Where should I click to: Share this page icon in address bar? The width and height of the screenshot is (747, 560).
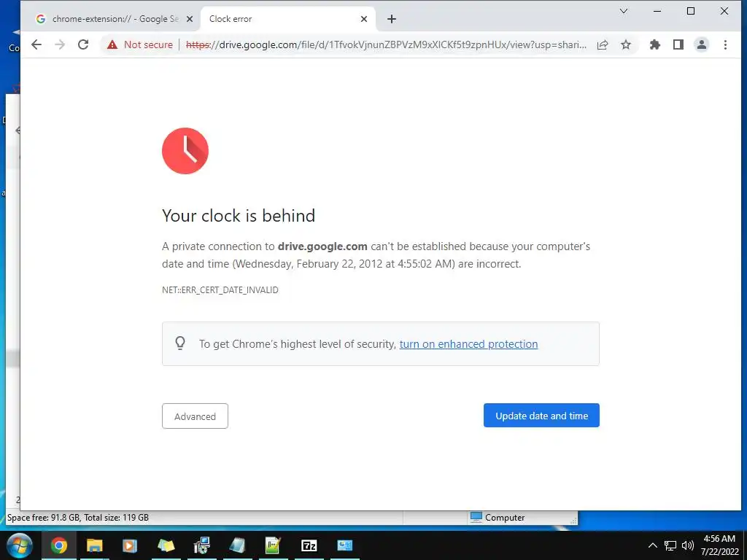[x=603, y=44]
